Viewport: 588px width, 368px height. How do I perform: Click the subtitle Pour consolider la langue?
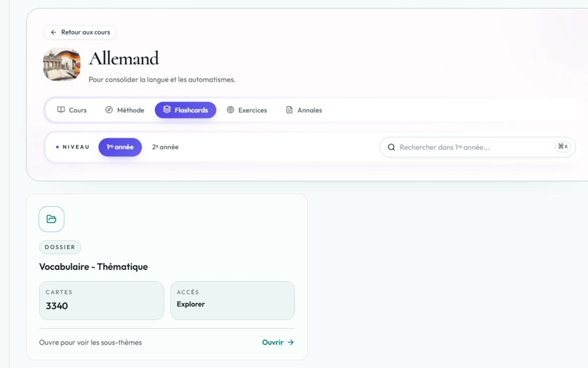162,80
